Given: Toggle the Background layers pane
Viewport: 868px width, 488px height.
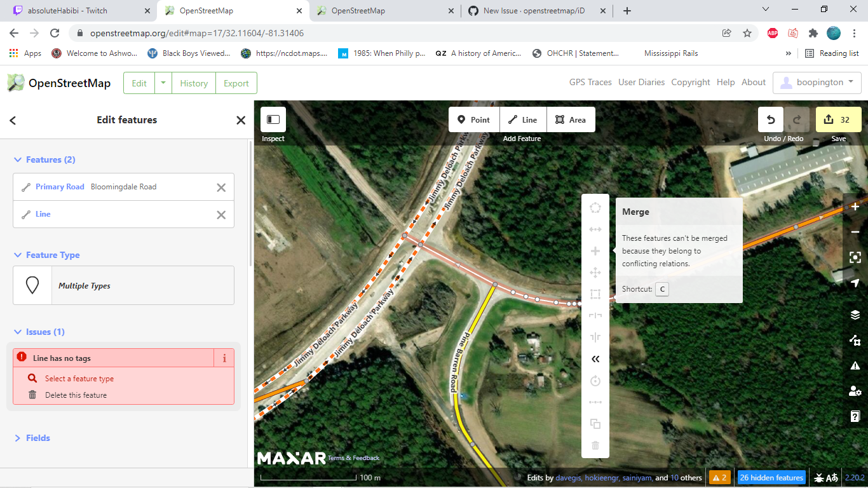Looking at the screenshot, I should (855, 315).
